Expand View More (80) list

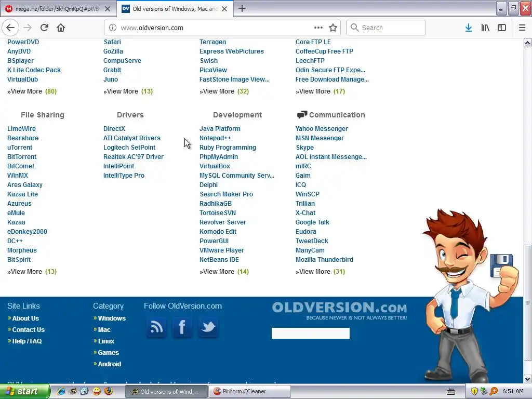[32, 91]
